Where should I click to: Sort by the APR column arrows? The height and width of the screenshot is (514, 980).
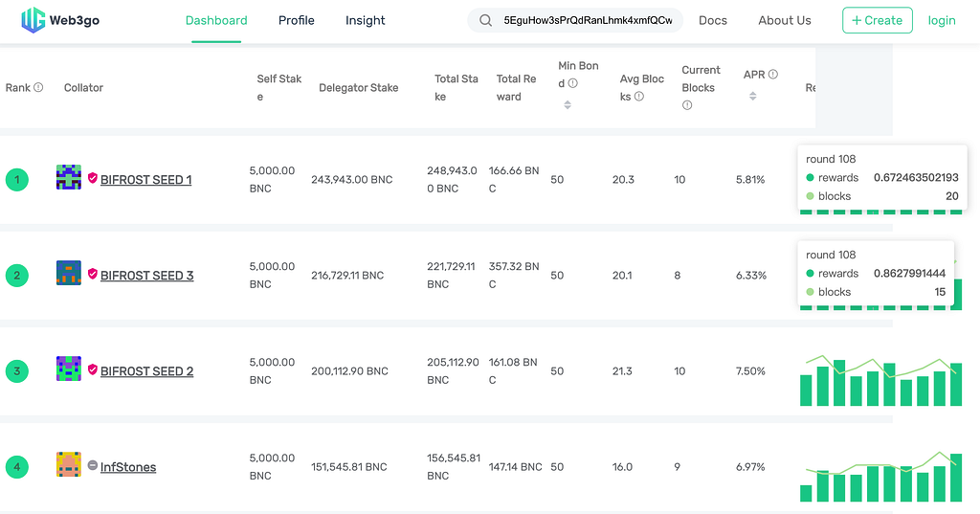[752, 97]
